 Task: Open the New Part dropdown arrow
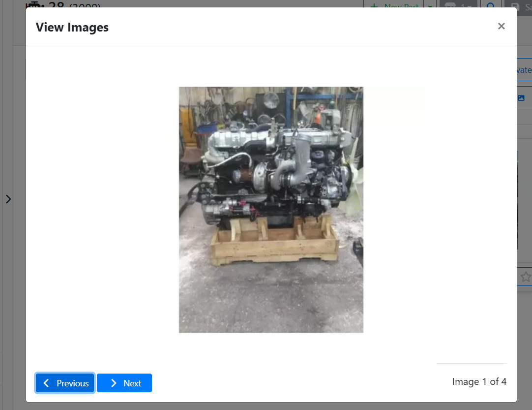(430, 5)
